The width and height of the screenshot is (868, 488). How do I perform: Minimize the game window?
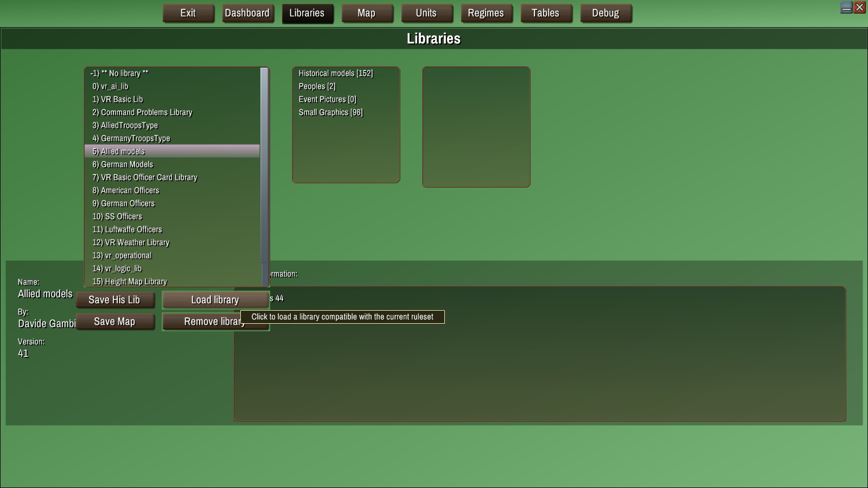846,7
